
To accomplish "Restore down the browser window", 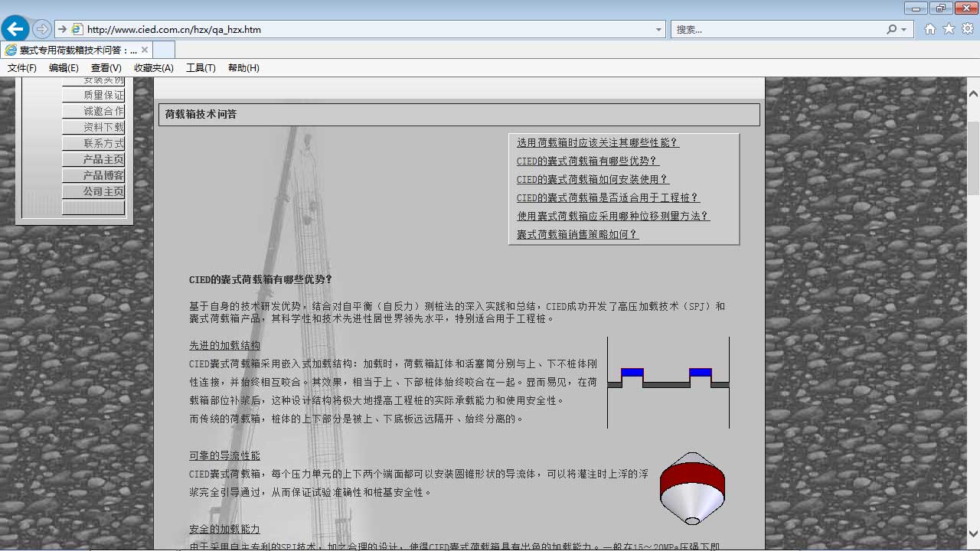I will pyautogui.click(x=939, y=8).
